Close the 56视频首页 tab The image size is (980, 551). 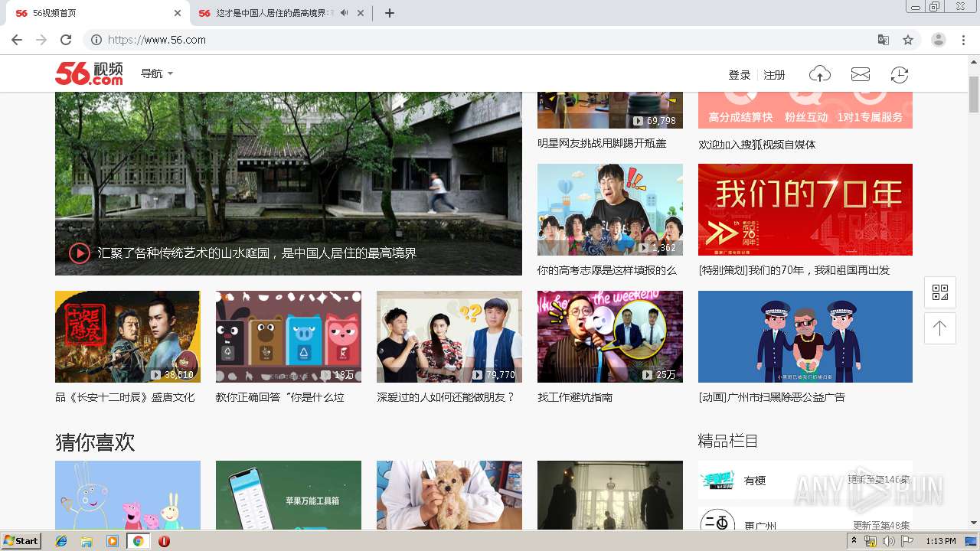178,13
